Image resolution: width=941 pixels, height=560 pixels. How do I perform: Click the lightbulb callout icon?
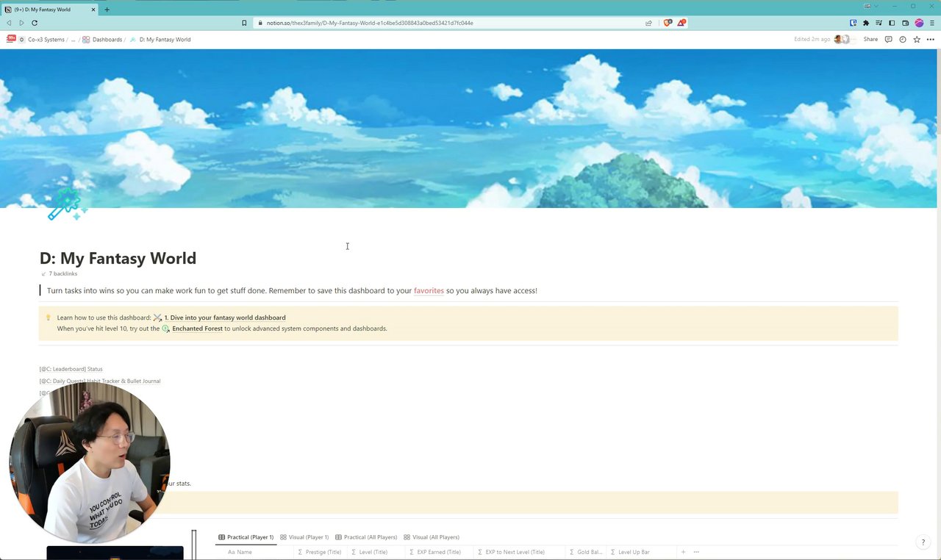point(49,317)
